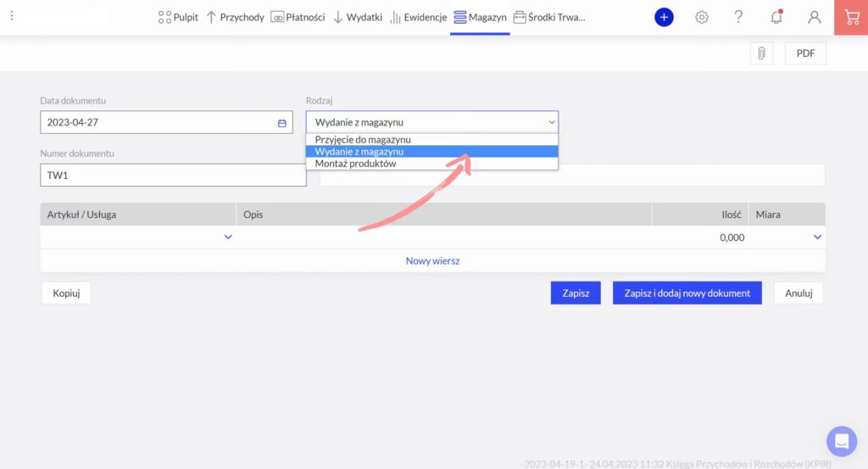The image size is (868, 469).
Task: Open settings gear icon
Action: [702, 17]
